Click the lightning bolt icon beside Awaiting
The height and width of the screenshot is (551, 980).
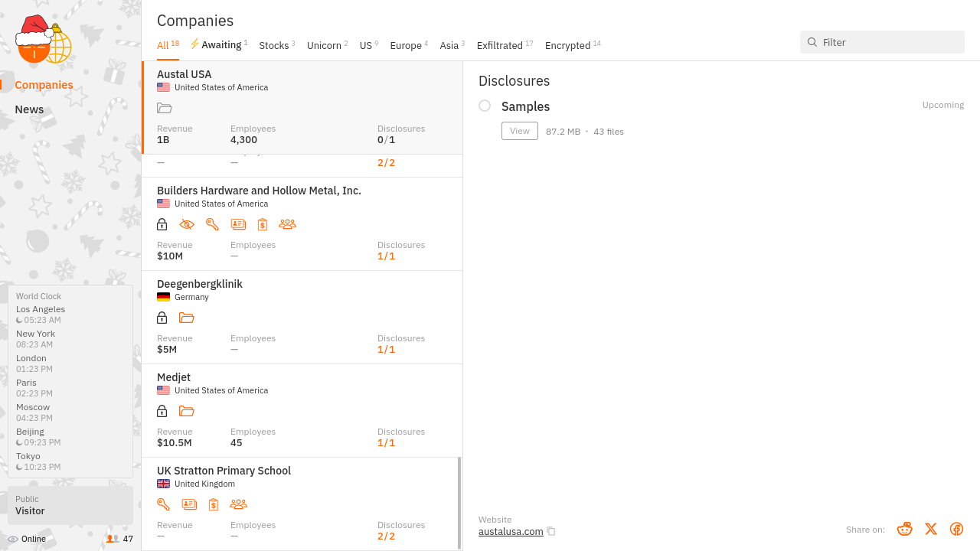tap(194, 44)
